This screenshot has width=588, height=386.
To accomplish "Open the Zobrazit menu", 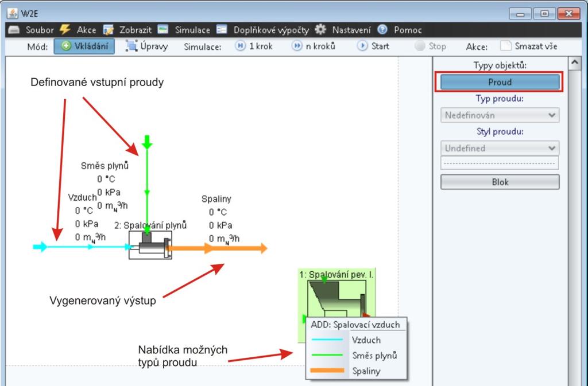I will 136,30.
